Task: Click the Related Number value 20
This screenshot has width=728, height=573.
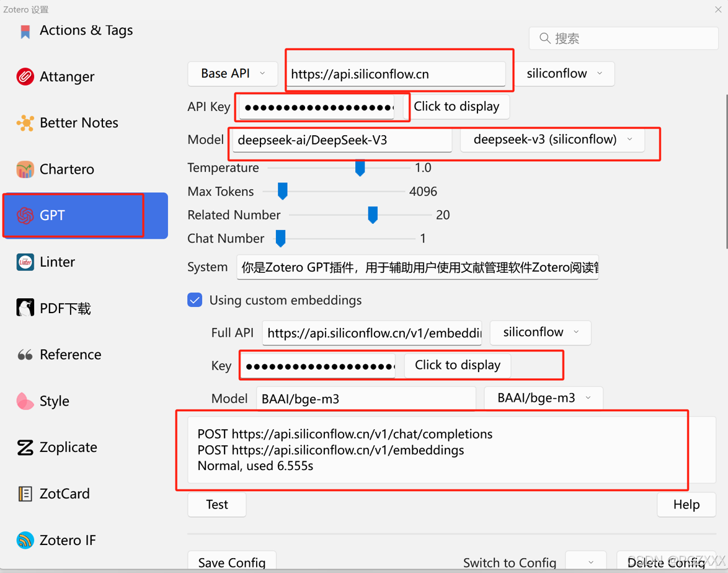Action: [443, 215]
